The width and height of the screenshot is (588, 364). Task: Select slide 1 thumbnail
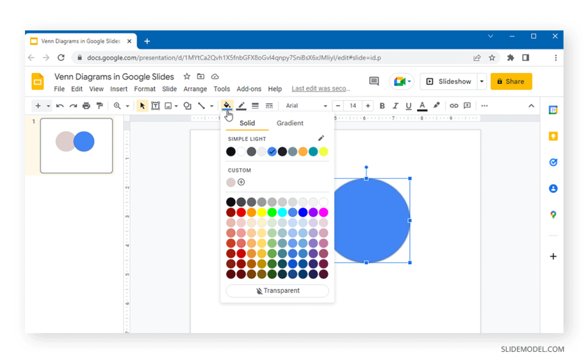point(76,146)
